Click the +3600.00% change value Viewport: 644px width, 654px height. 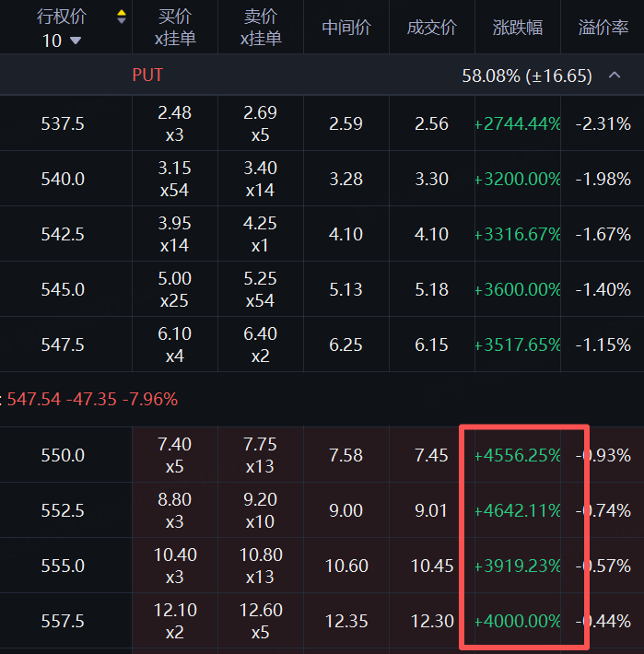tap(518, 289)
